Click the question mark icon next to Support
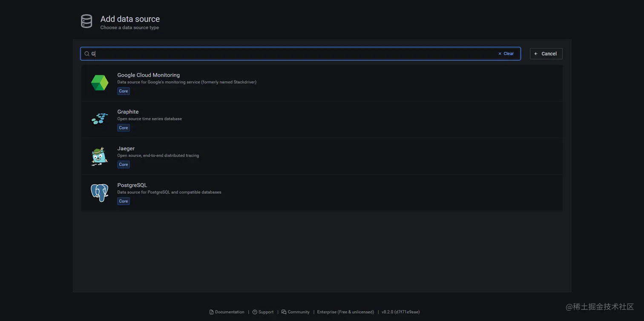644x321 pixels. tap(255, 312)
